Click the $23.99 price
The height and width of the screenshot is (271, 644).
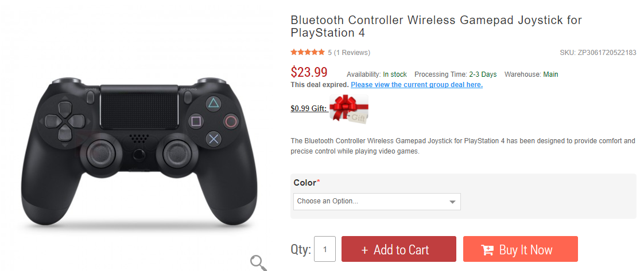pos(309,72)
